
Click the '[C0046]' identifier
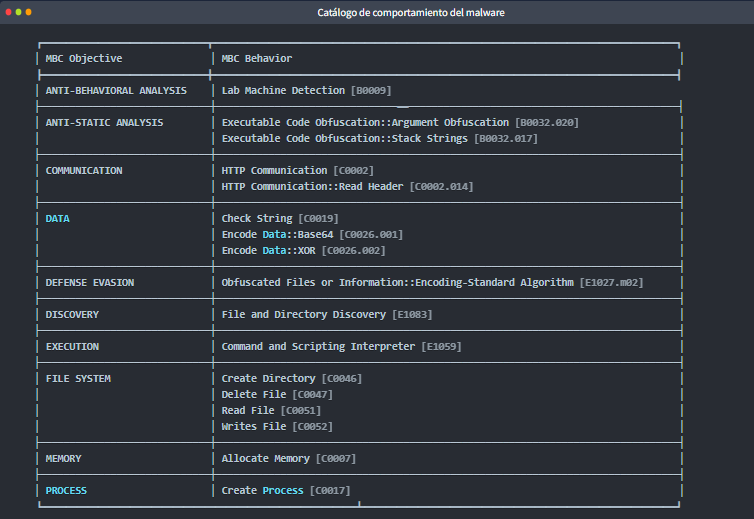point(342,379)
